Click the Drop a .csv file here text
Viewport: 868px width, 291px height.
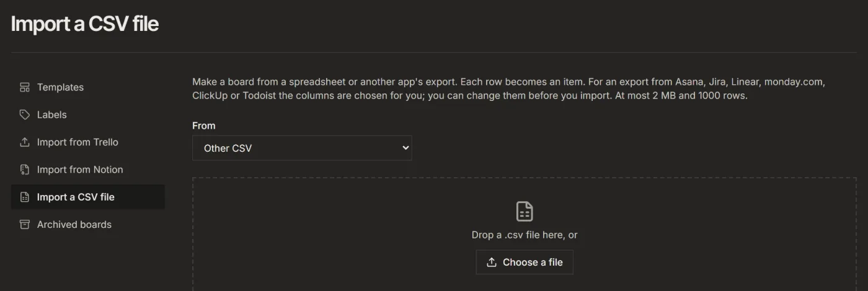coord(525,235)
